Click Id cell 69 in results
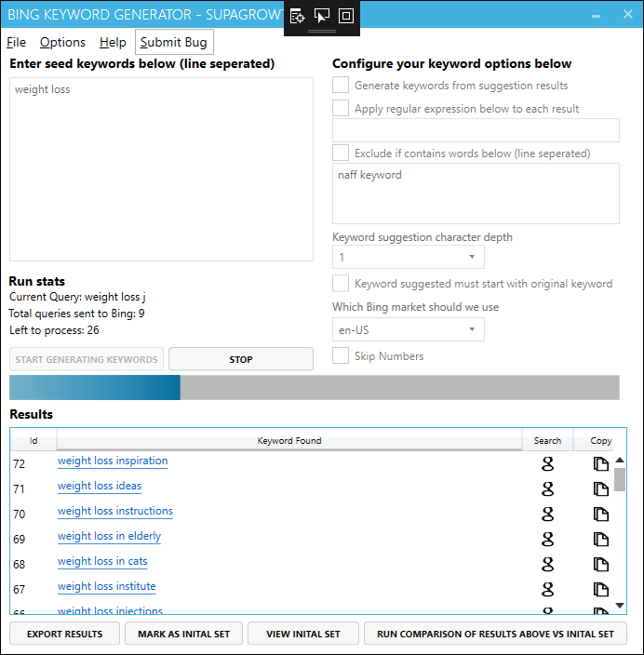 point(20,539)
